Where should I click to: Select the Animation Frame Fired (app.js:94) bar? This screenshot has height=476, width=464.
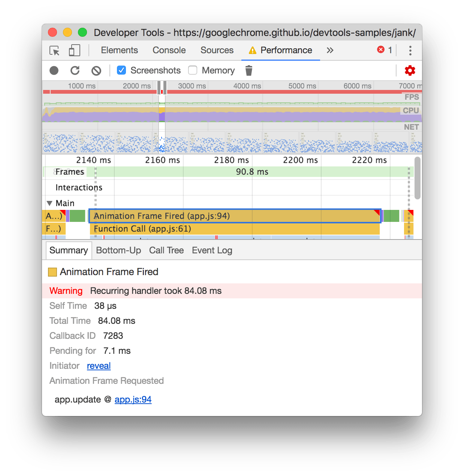coord(235,216)
